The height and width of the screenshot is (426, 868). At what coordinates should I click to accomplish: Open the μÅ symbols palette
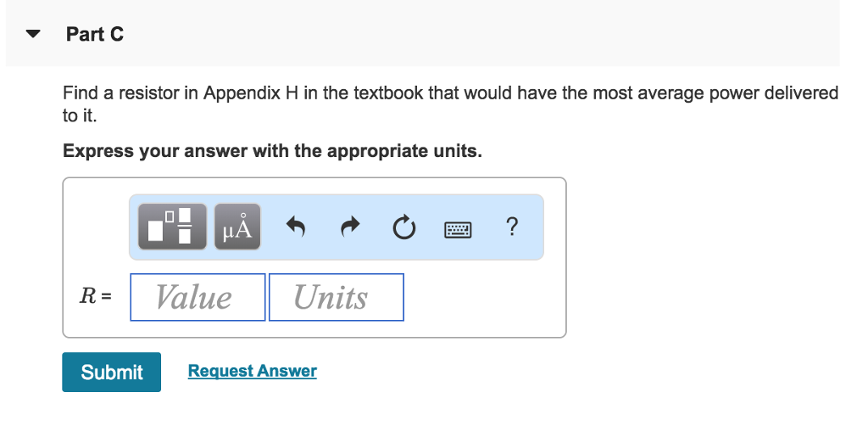237,227
